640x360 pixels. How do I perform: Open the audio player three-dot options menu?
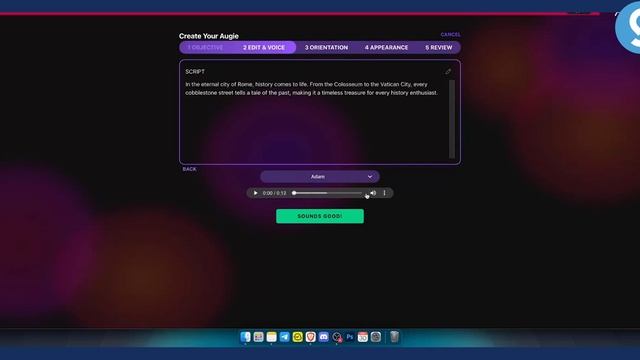(x=384, y=193)
